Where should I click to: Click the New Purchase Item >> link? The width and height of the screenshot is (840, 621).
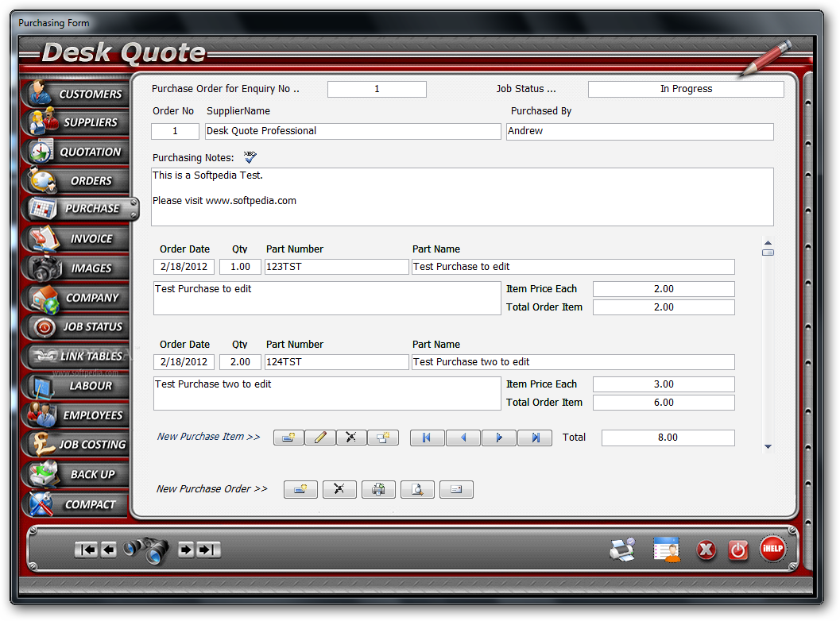pos(208,437)
